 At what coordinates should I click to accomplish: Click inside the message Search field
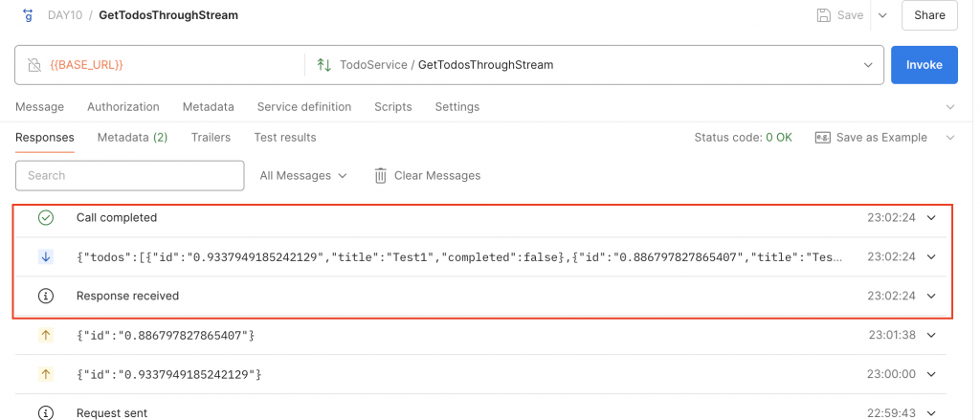coord(129,176)
